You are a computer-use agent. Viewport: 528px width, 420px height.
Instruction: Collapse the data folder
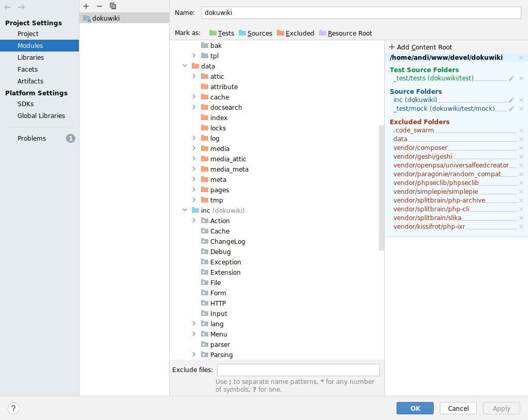tap(185, 65)
